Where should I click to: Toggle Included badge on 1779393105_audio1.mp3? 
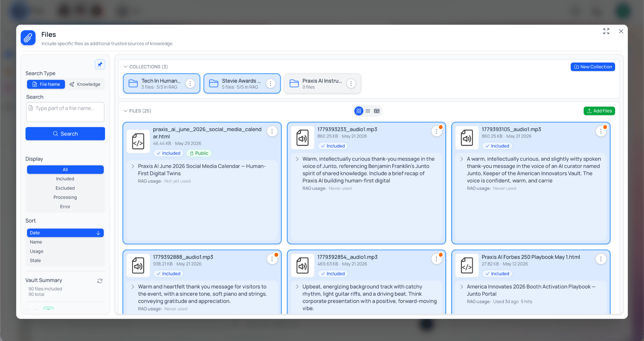coord(497,146)
